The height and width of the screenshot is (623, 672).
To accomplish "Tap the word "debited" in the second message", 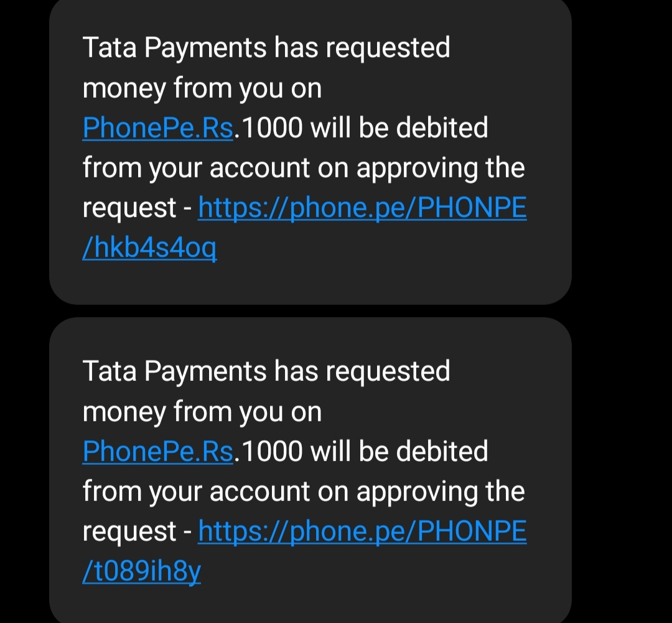I will [442, 452].
